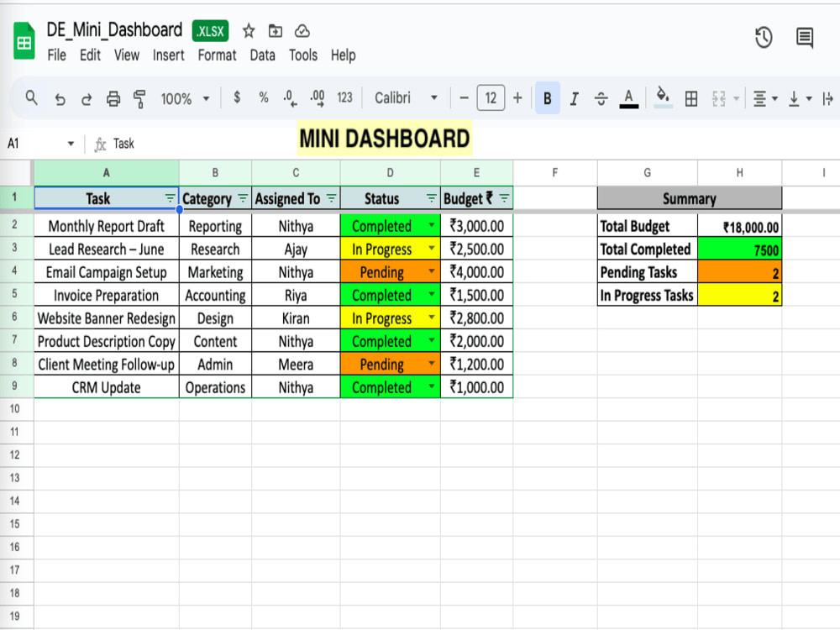
Task: Open the View menu
Action: (x=127, y=55)
